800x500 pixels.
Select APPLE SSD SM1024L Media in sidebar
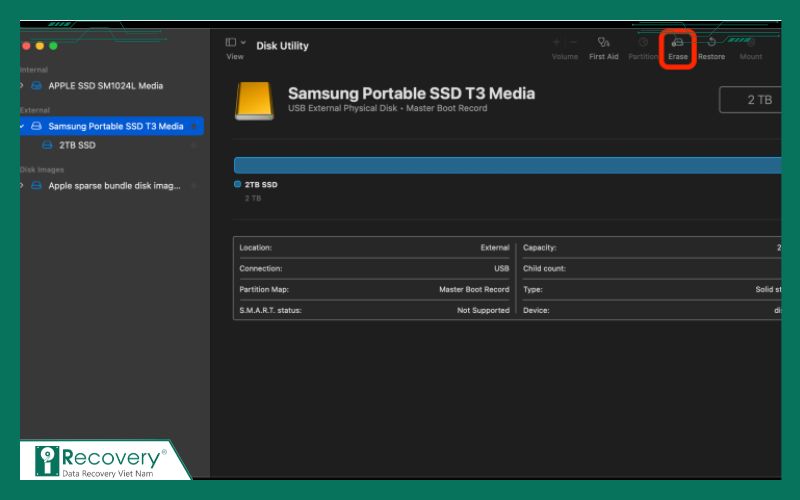[105, 86]
